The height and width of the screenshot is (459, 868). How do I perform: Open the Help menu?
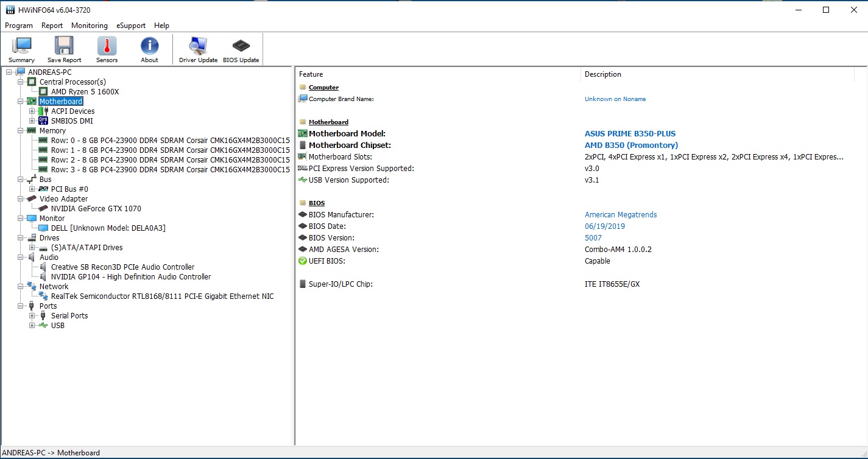click(x=161, y=26)
